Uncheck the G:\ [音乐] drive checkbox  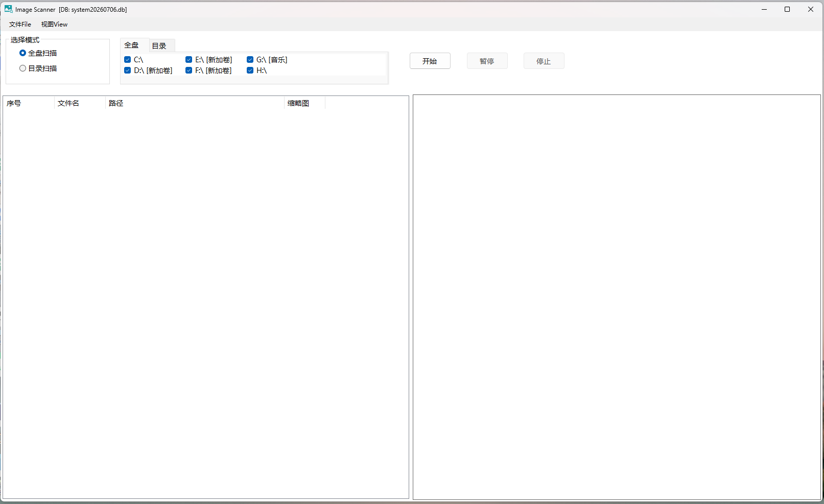(250, 60)
